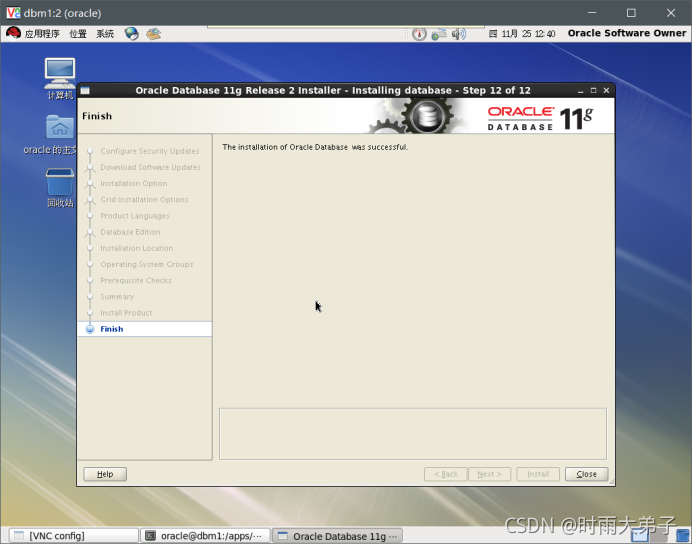Click the workspace switcher in bottom panel

click(649, 536)
